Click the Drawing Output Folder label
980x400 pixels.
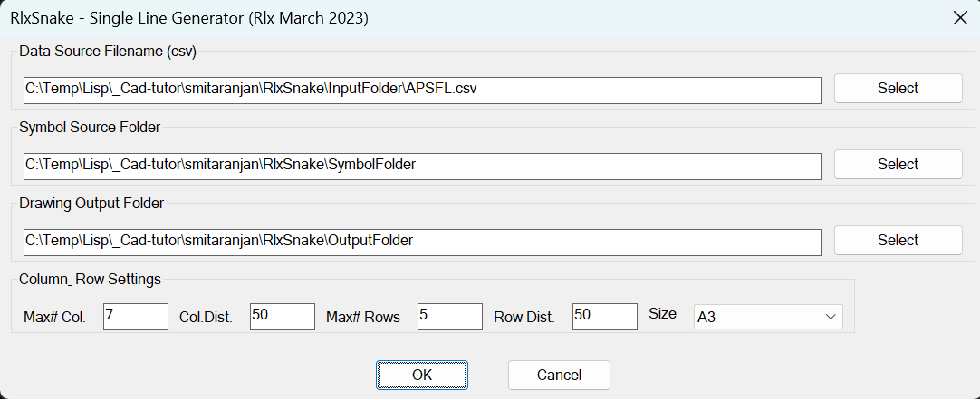91,203
